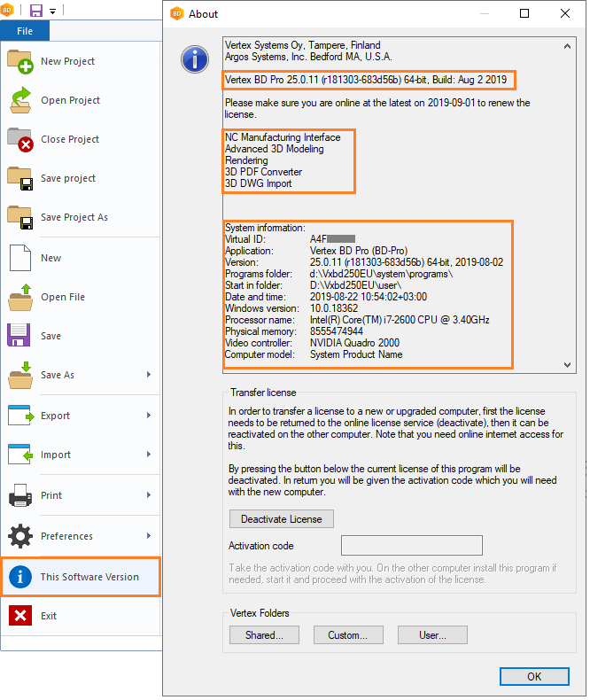Click the Close Project red X icon
The width and height of the screenshot is (590, 700).
20,139
